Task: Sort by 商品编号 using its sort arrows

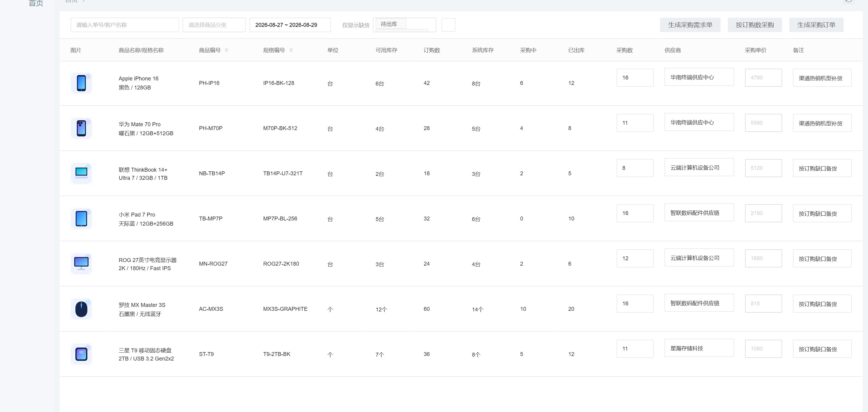Action: 226,50
